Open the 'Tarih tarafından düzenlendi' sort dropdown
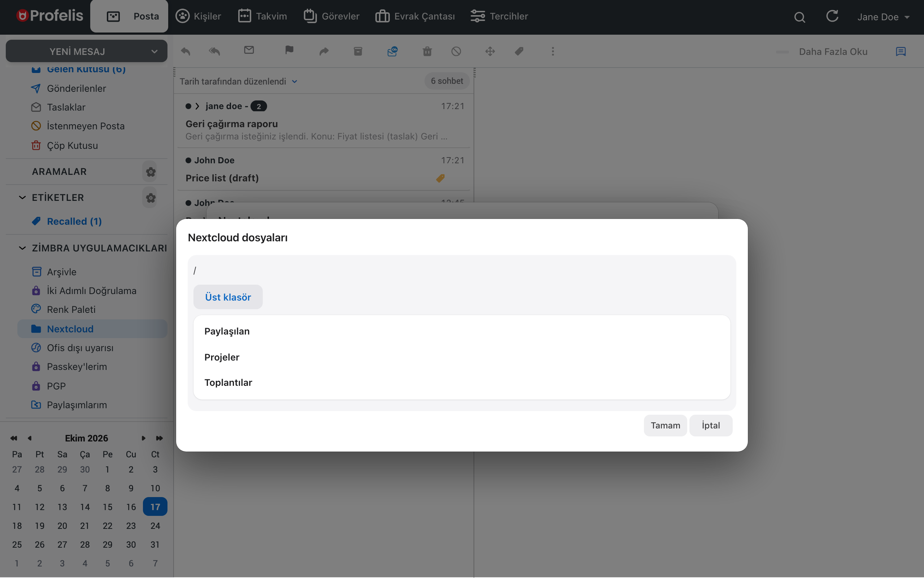924x578 pixels. pos(238,81)
